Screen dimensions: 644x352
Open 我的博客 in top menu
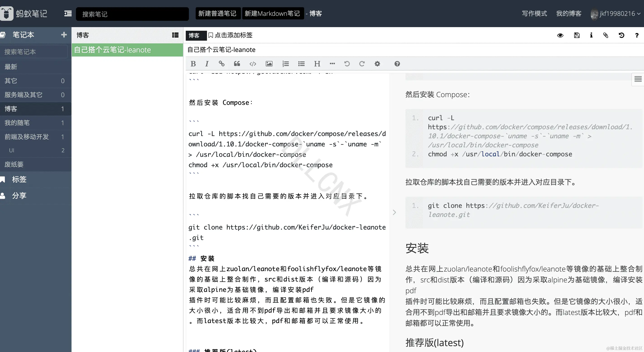click(x=569, y=14)
